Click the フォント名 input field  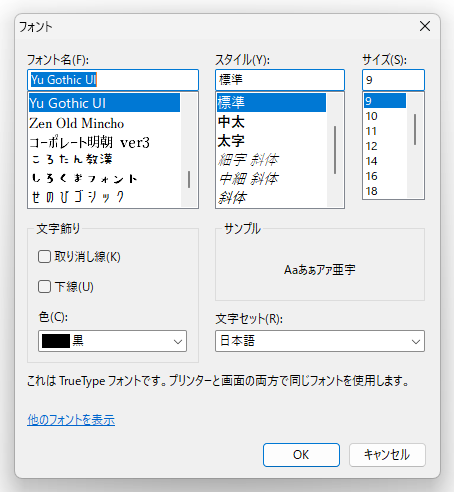[x=113, y=80]
